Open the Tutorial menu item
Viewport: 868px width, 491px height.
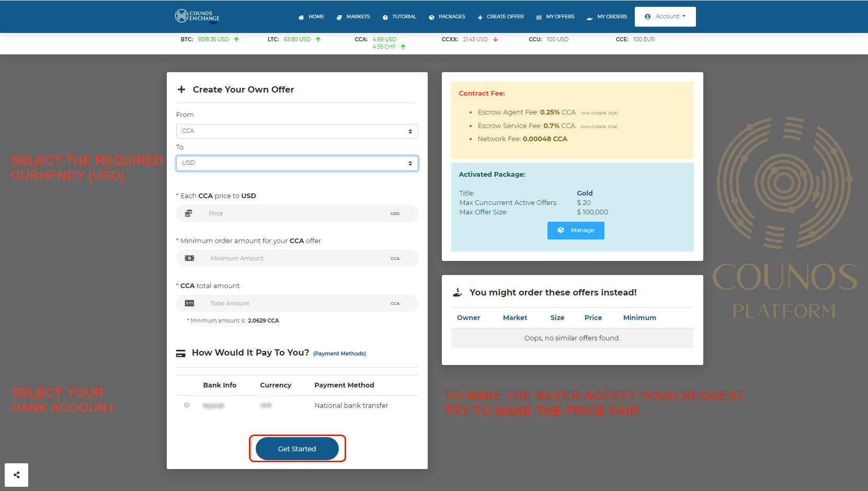(404, 17)
